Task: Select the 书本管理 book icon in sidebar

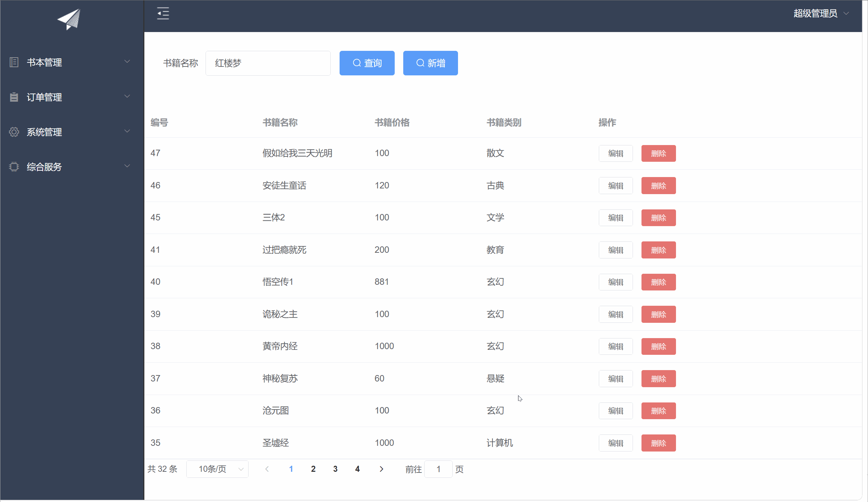Action: pyautogui.click(x=14, y=62)
